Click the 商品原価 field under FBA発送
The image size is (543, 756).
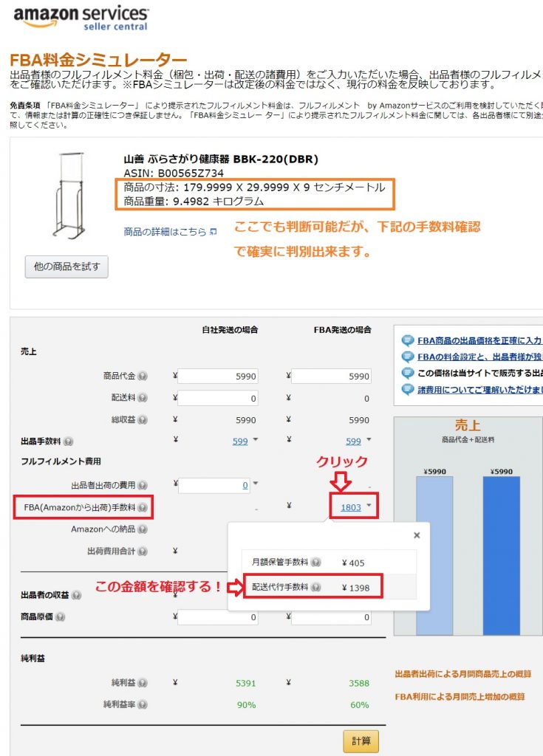coord(331,617)
